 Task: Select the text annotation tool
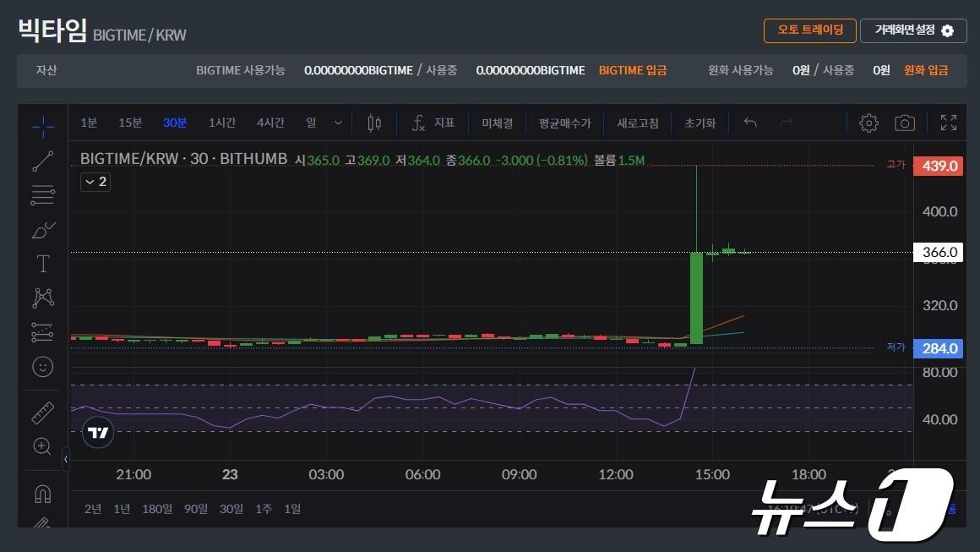coord(42,263)
